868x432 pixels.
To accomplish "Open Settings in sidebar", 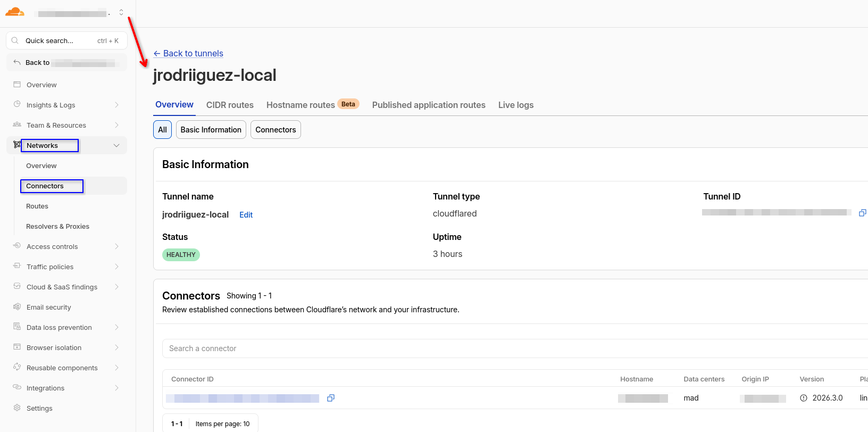I will [x=39, y=408].
